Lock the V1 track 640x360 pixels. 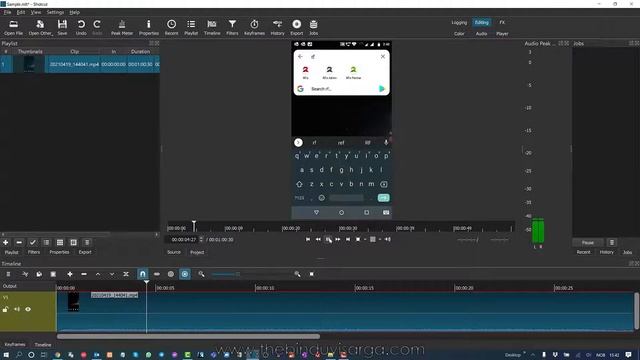click(x=5, y=309)
